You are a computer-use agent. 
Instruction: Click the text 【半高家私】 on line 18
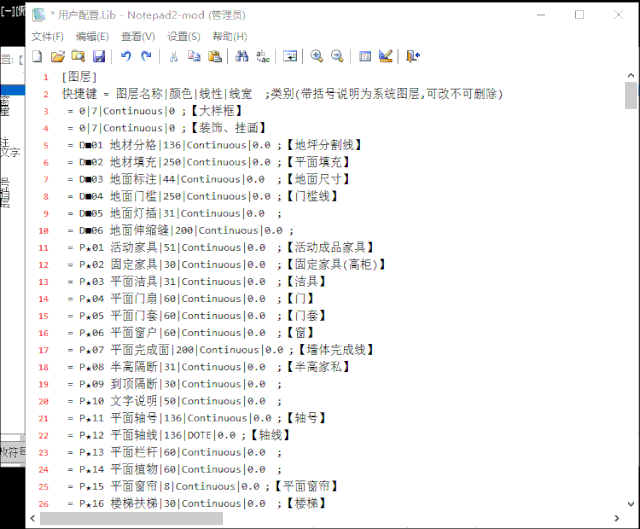pyautogui.click(x=318, y=367)
